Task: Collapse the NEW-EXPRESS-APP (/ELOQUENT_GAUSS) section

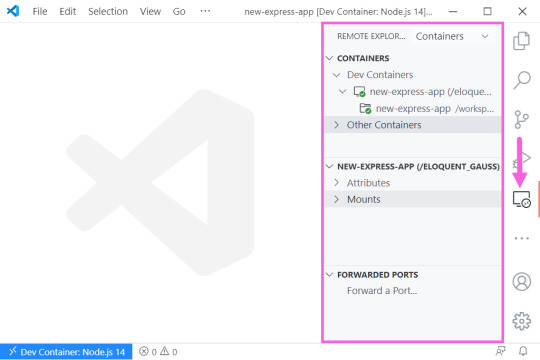Action: [330, 166]
